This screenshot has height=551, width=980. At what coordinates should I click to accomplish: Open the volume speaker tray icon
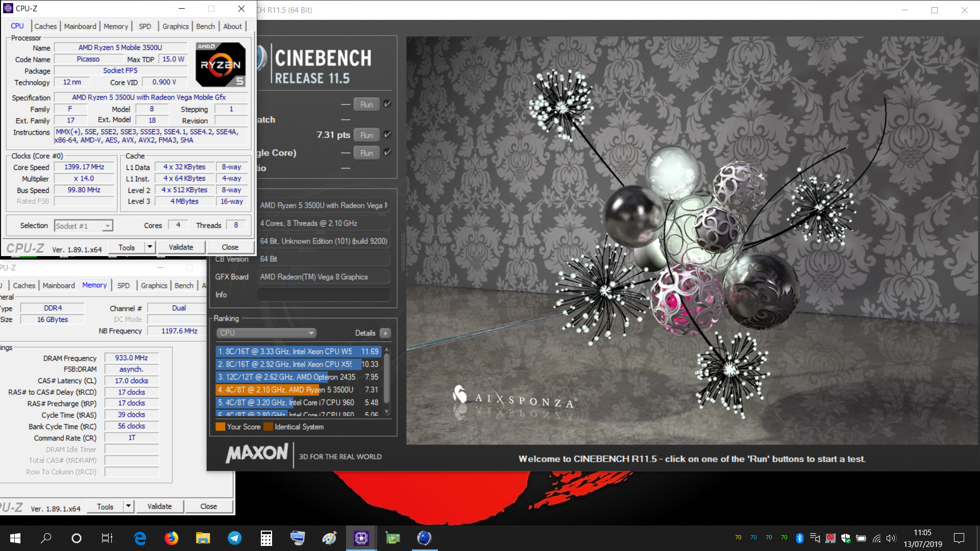click(891, 538)
